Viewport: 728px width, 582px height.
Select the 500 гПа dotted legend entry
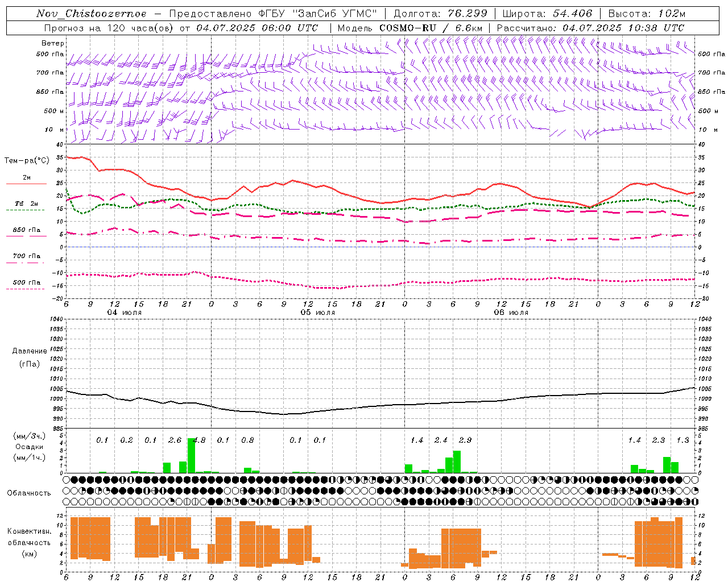point(27,282)
